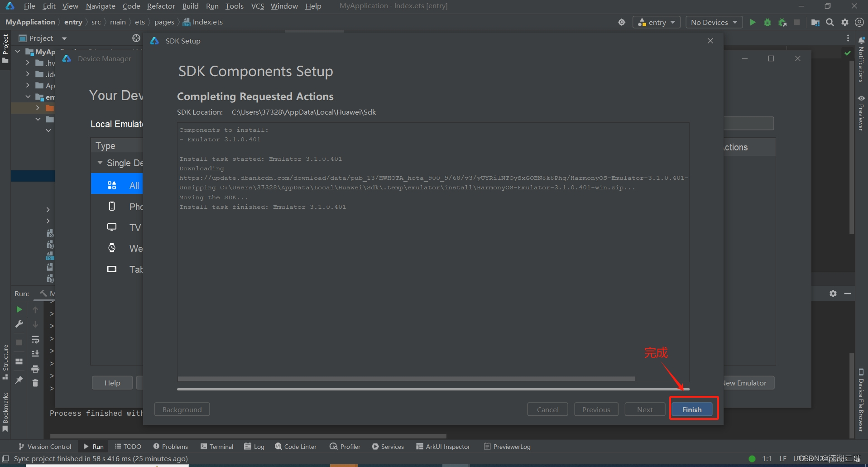
Task: Collapse the entry module node
Action: [28, 96]
